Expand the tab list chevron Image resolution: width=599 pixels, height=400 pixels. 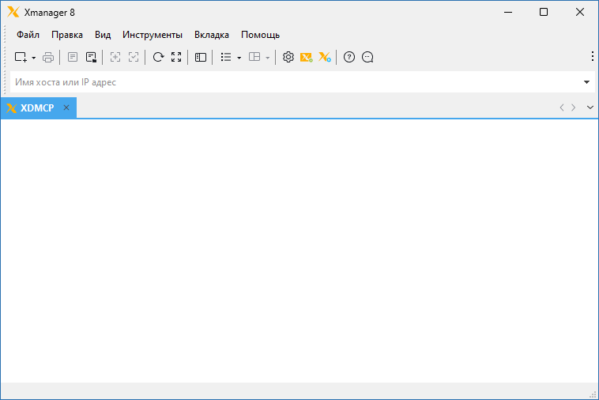coord(590,108)
